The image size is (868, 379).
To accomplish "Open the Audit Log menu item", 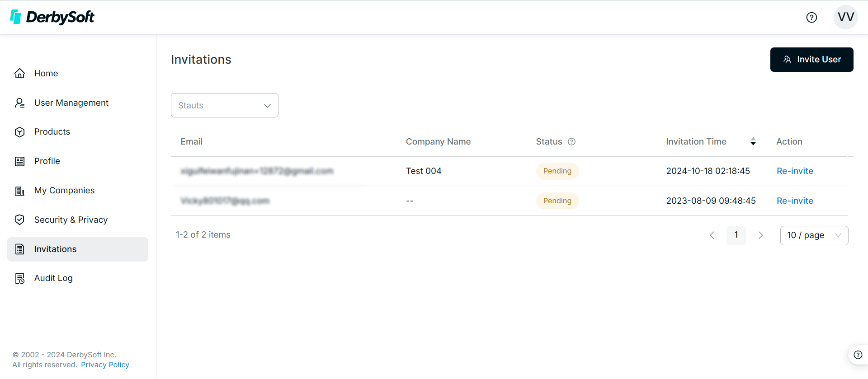I will (78, 278).
